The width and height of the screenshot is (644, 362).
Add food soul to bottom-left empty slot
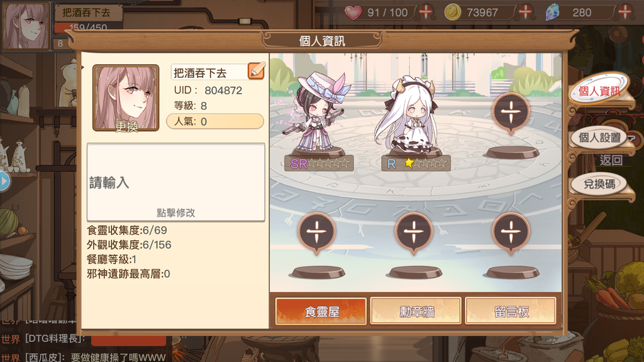pos(316,233)
